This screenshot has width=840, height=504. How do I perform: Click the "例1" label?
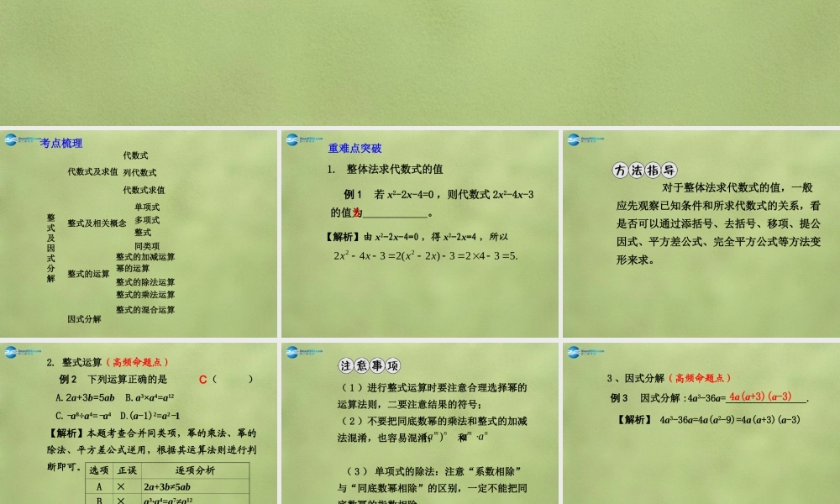(x=353, y=194)
